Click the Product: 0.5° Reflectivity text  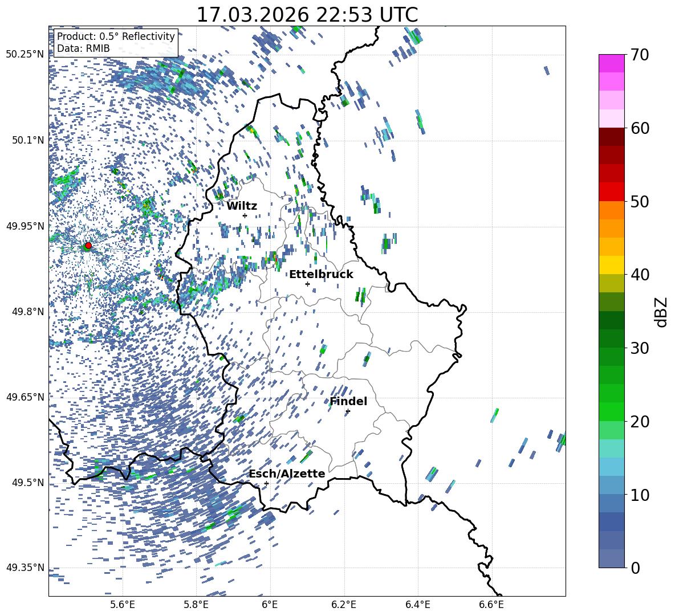pos(116,36)
